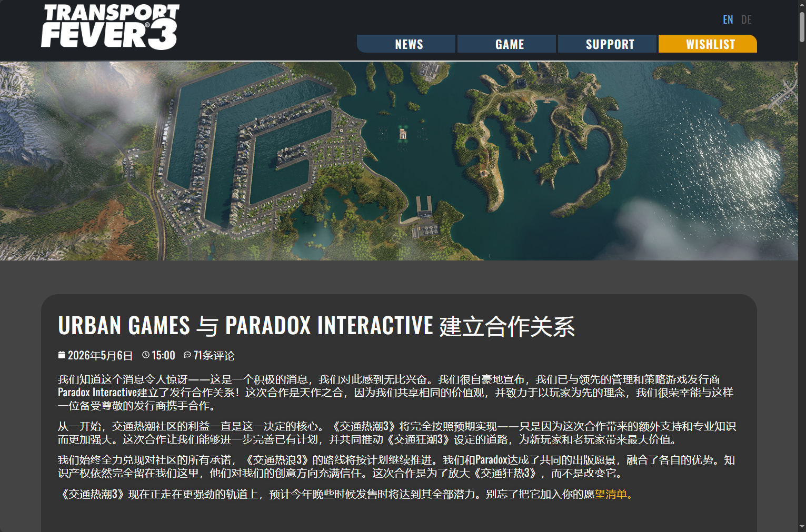Open the SUPPORT menu tab
The image size is (806, 532).
coord(607,44)
